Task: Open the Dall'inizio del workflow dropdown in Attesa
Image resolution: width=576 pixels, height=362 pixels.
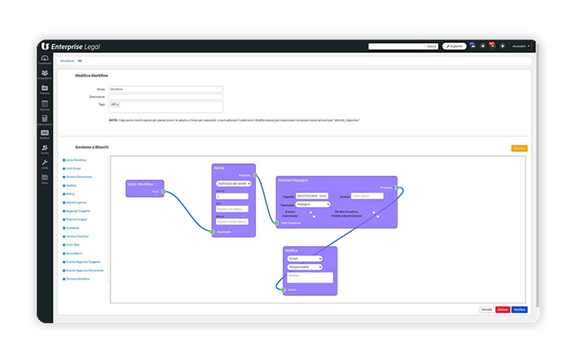Action: click(x=234, y=183)
